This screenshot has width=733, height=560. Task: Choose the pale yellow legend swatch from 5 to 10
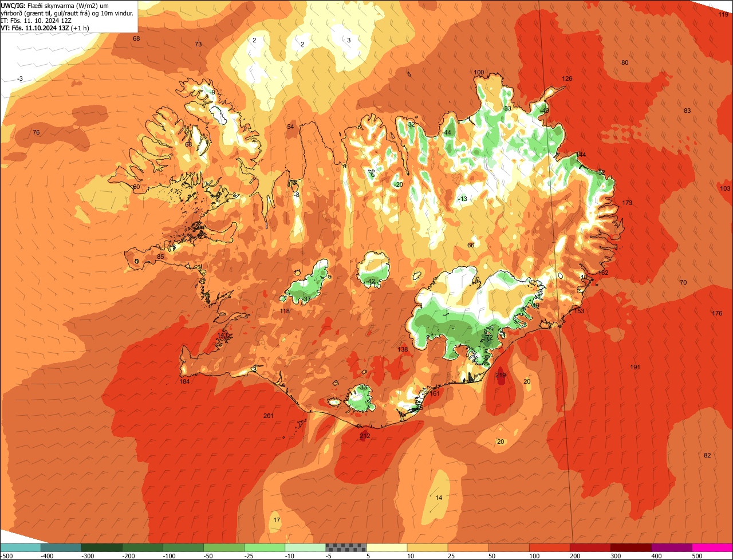(x=387, y=547)
